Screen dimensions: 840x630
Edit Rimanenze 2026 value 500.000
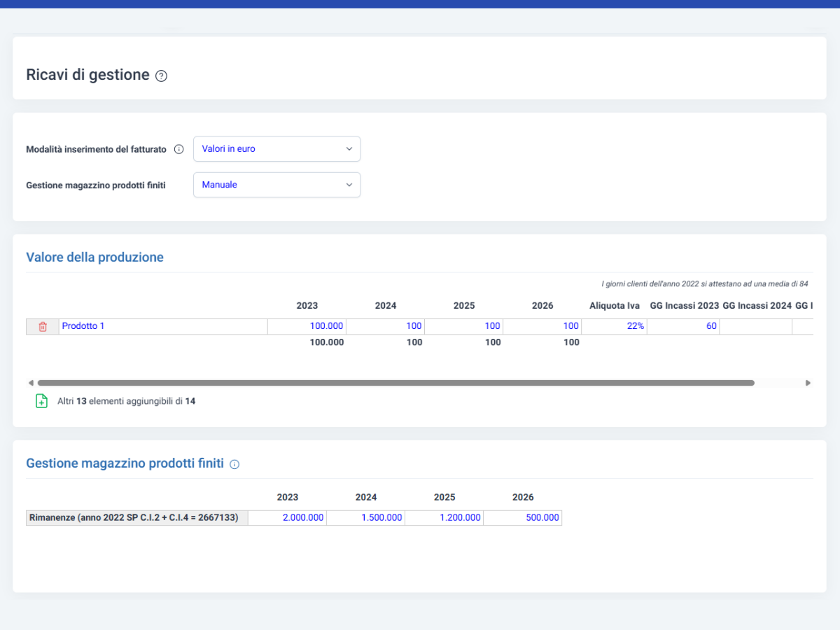coord(523,518)
